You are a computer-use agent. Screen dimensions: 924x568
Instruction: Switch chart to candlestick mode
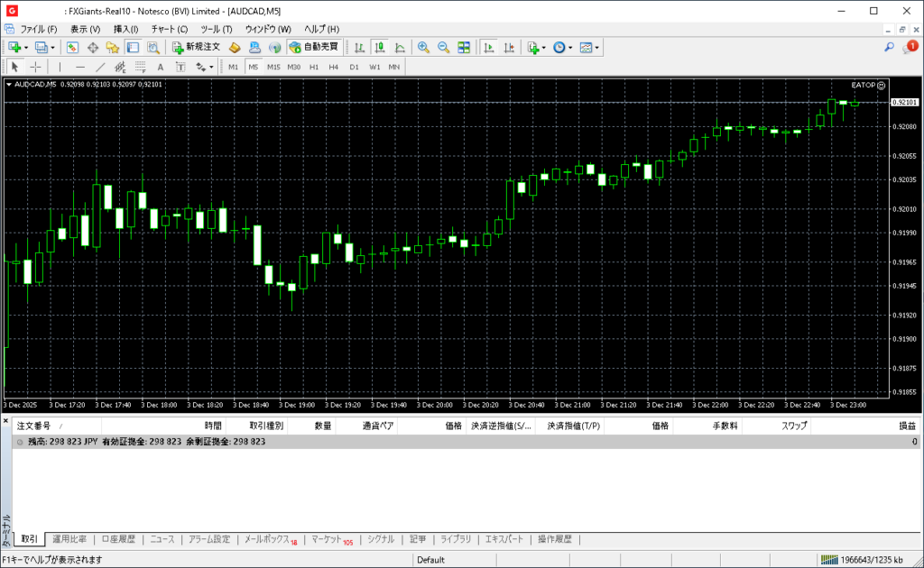(x=379, y=47)
